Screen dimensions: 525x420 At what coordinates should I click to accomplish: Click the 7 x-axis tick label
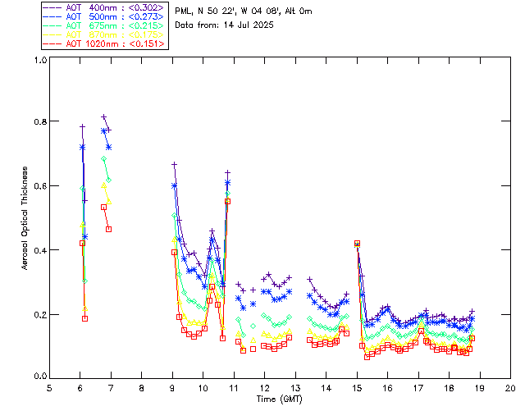111,389
